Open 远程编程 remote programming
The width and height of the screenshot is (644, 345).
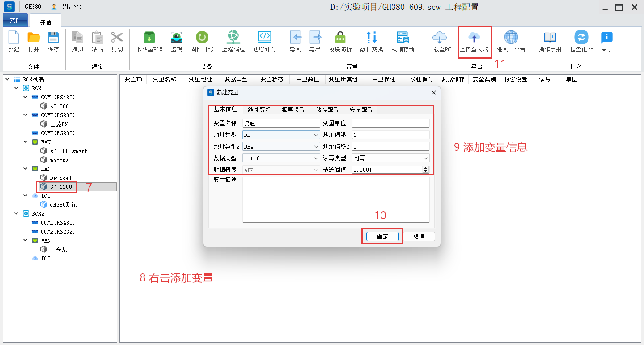(x=233, y=38)
